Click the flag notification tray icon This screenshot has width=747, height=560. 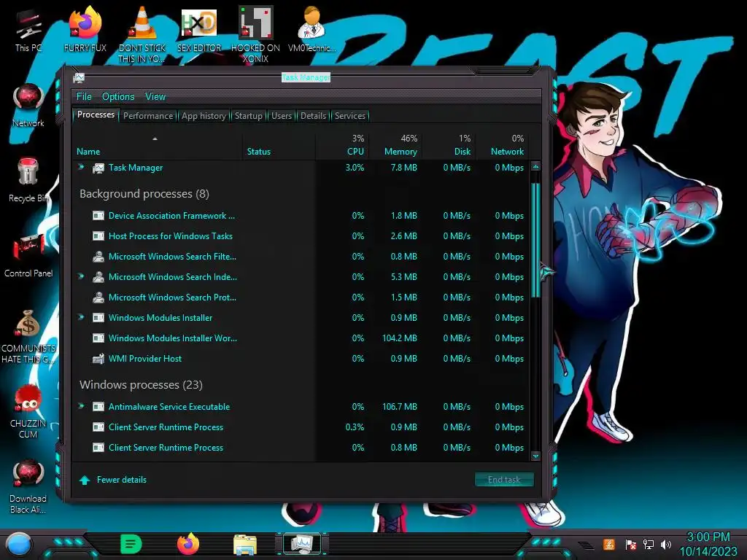(x=630, y=544)
